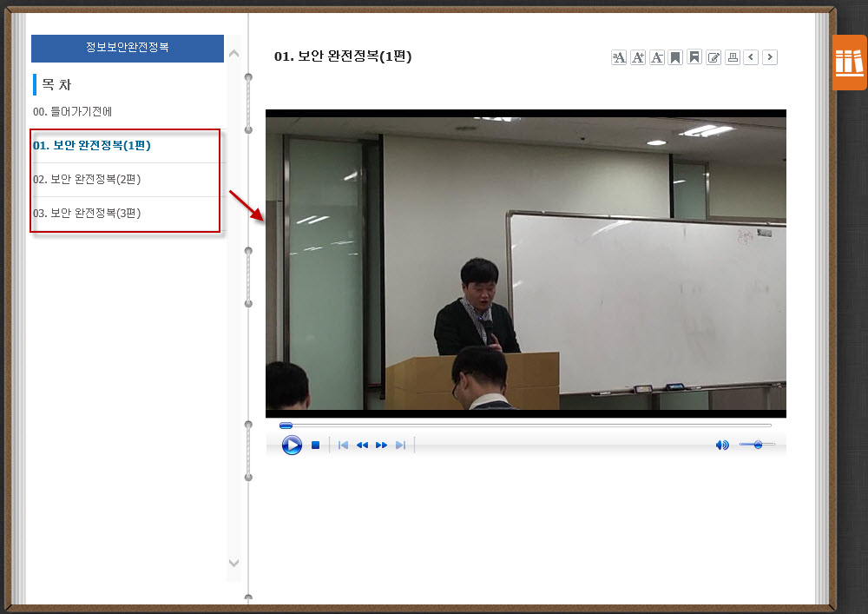Fast forward the video
Screen dimensions: 868x614
point(381,446)
